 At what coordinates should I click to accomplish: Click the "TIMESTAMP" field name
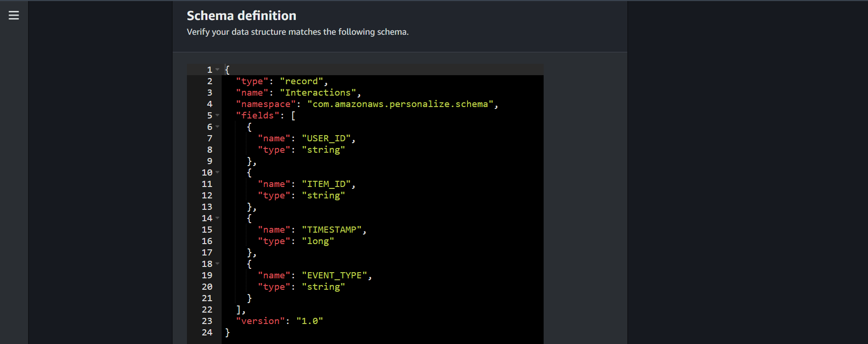click(x=332, y=230)
